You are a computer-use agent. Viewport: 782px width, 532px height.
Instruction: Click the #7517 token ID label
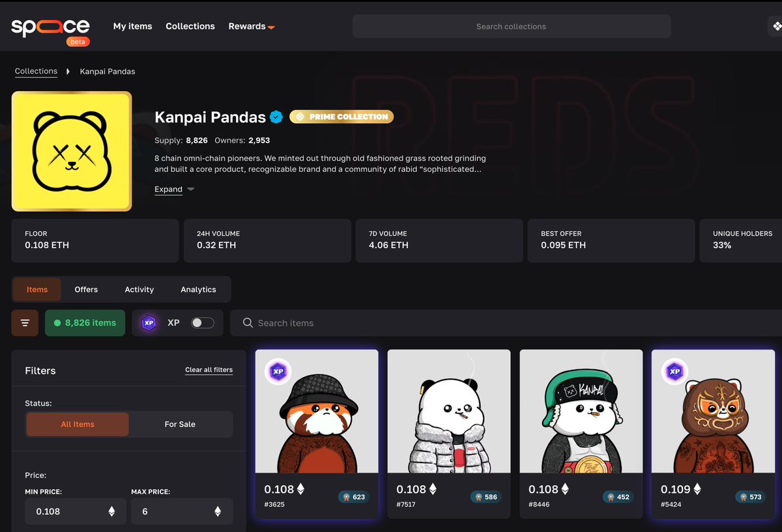(x=406, y=505)
